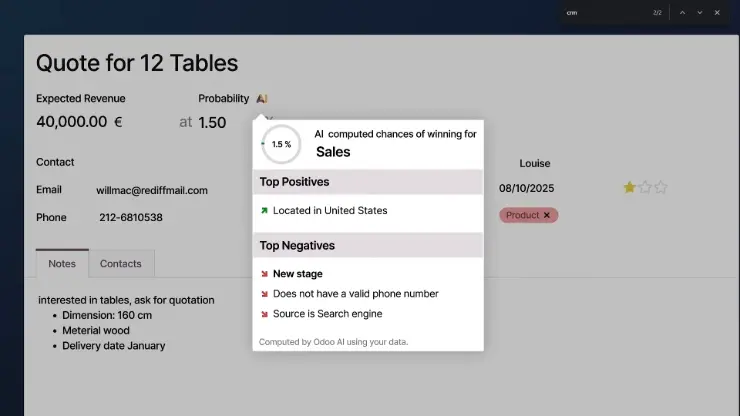This screenshot has width=740, height=416.
Task: Go to next find match
Action: (x=700, y=13)
